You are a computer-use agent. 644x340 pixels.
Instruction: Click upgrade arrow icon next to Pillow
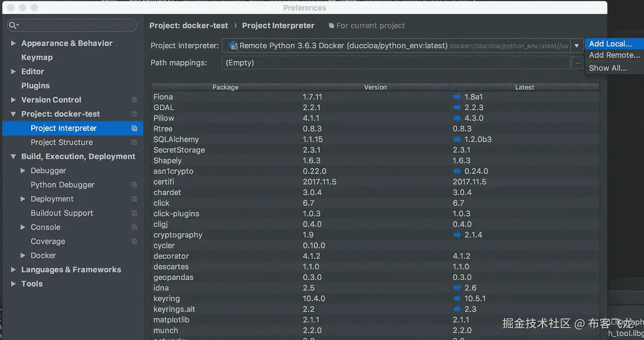(x=457, y=118)
